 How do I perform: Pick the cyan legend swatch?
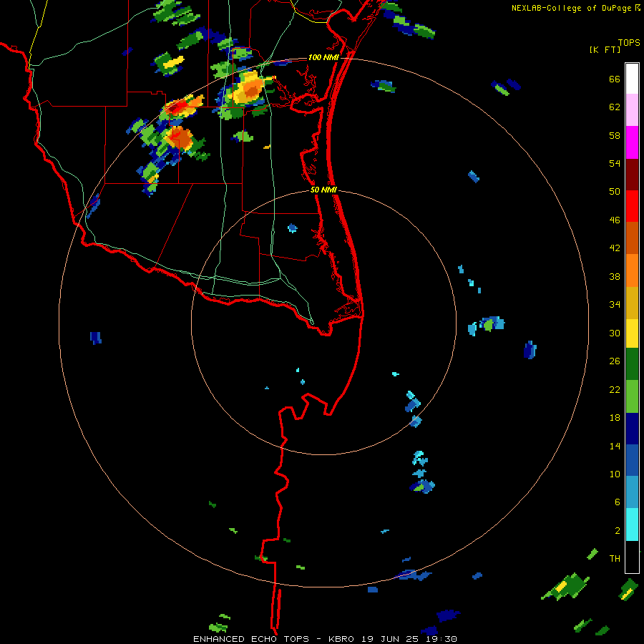[632, 525]
